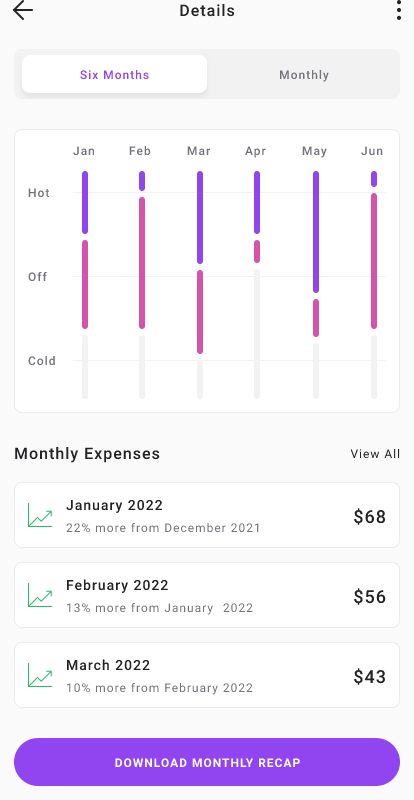Select the purple Jan bar in chart

click(x=85, y=203)
